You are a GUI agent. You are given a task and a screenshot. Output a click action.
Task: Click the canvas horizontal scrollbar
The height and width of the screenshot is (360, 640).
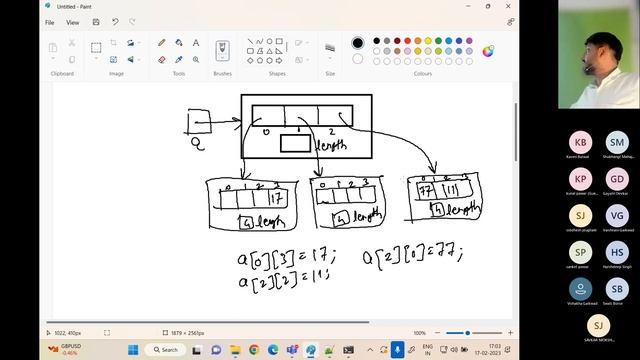click(208, 322)
